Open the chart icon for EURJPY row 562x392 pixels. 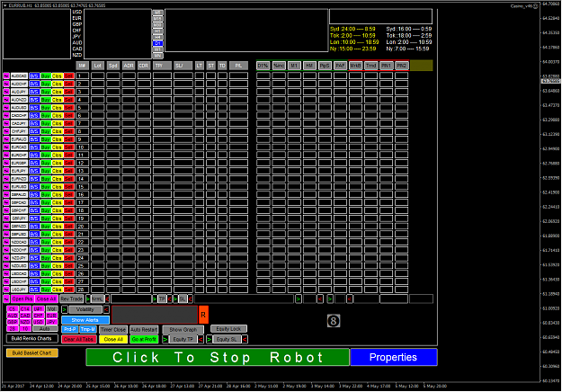(6, 171)
